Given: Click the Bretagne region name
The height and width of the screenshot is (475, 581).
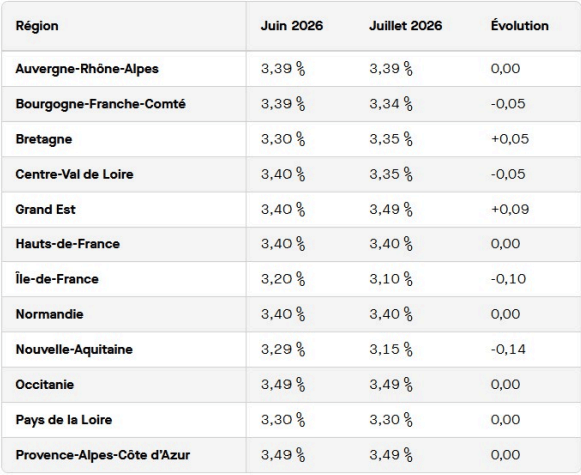Looking at the screenshot, I should pyautogui.click(x=44, y=139).
